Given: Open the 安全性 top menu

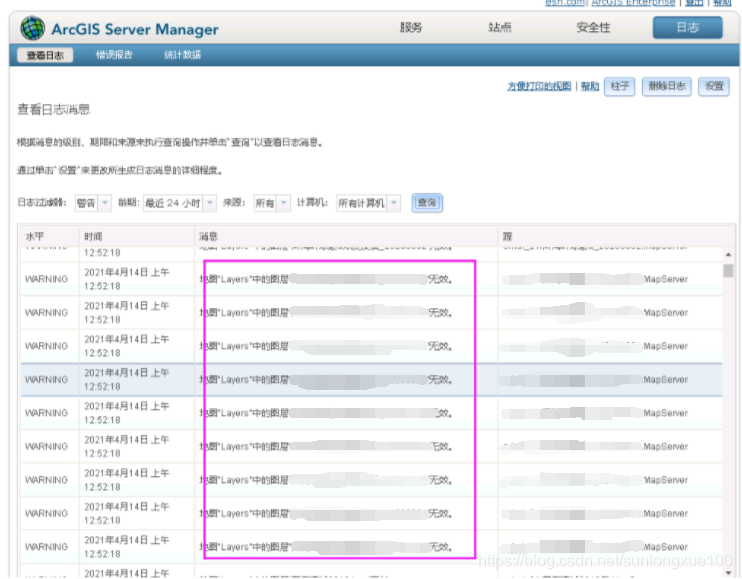Looking at the screenshot, I should 593,27.
